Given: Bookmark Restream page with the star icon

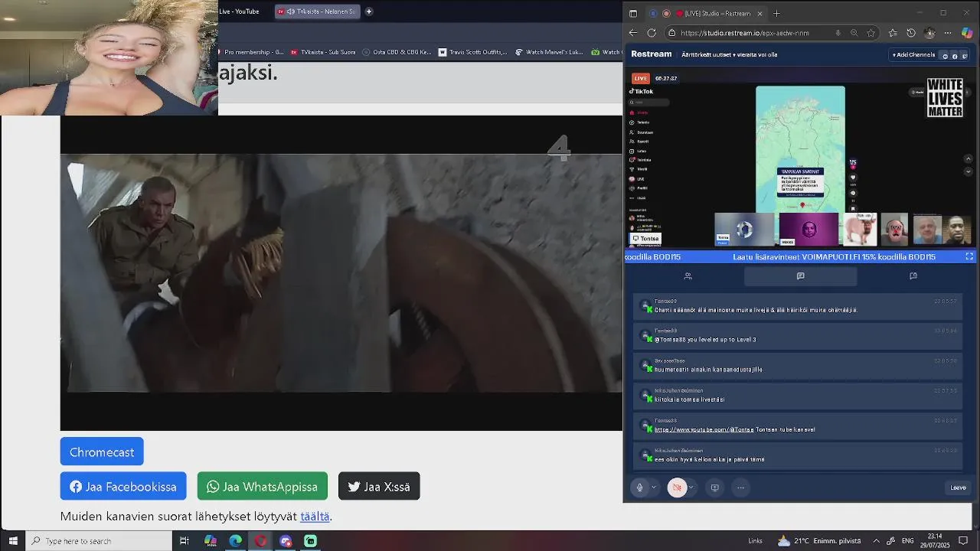Looking at the screenshot, I should pos(871,33).
